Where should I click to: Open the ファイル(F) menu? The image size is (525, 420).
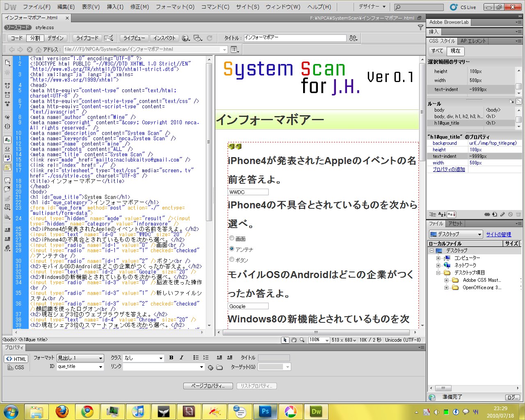(x=37, y=7)
